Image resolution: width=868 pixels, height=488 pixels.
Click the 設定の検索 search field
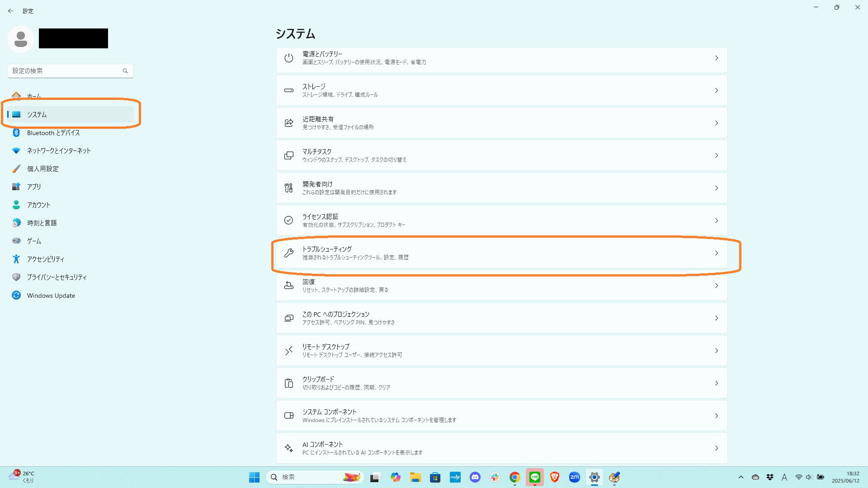[66, 71]
